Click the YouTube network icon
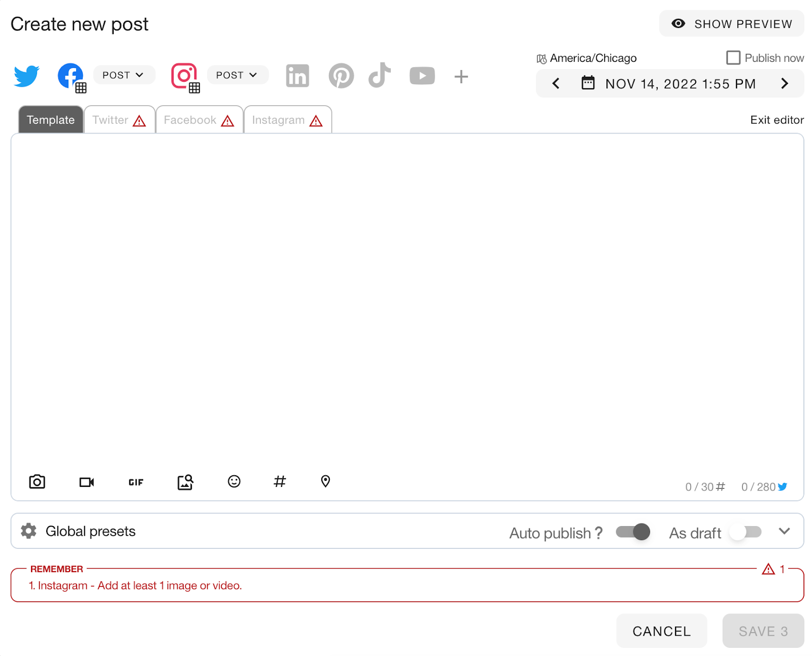 point(422,76)
